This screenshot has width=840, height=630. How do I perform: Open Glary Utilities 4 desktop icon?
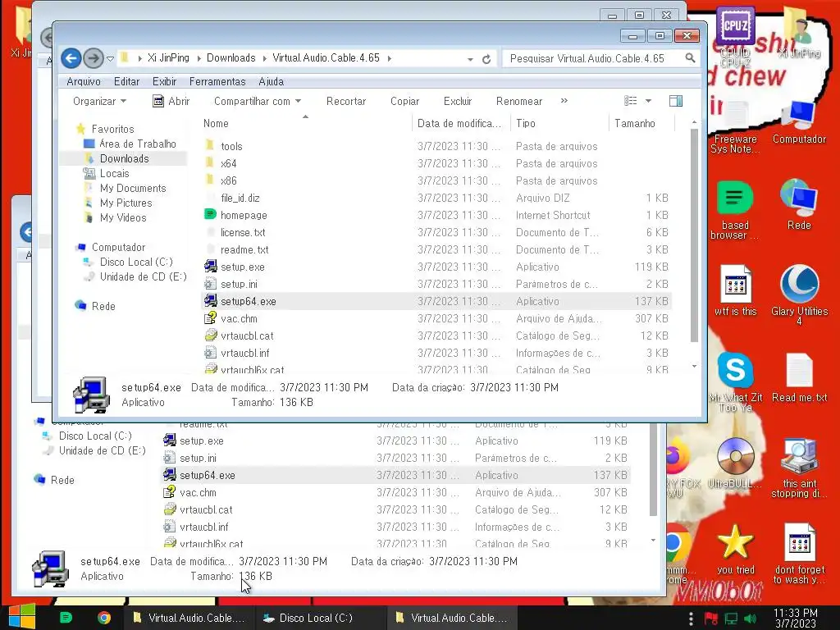(799, 295)
